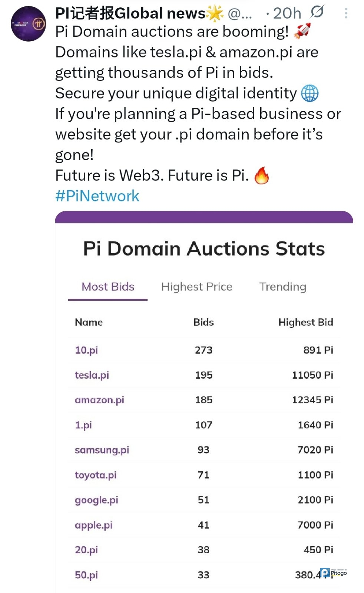Click the Pi Domain Auctions Stats image title
The image size is (364, 593).
point(204,248)
